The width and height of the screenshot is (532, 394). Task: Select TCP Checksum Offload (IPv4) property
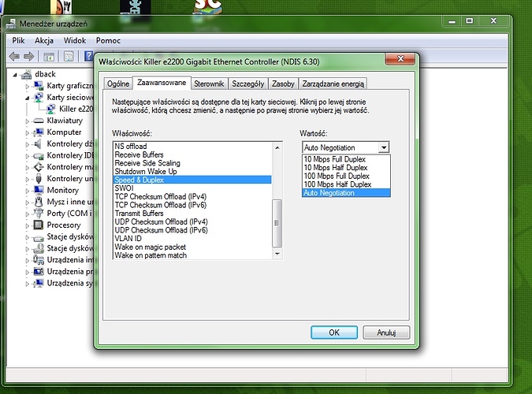[192, 196]
